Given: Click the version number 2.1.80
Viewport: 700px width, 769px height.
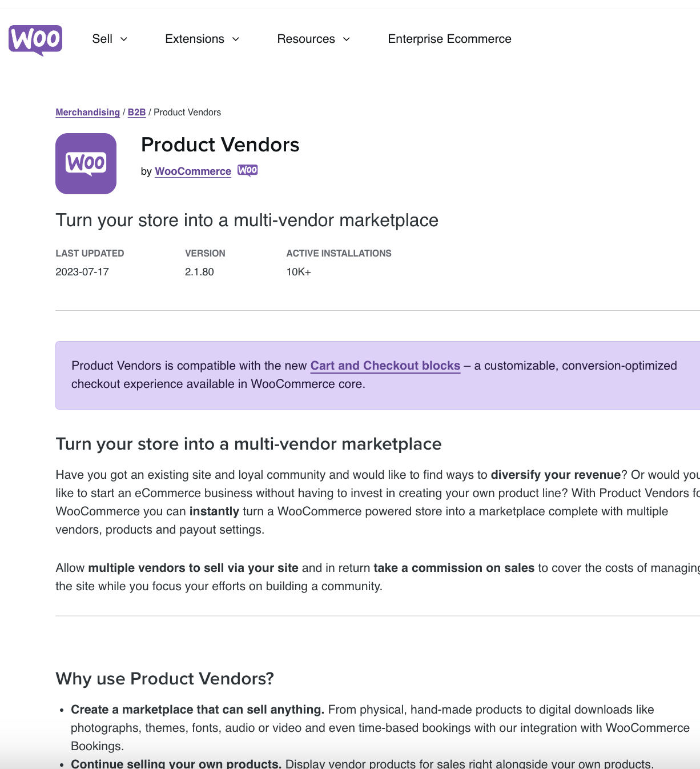Looking at the screenshot, I should (x=199, y=272).
